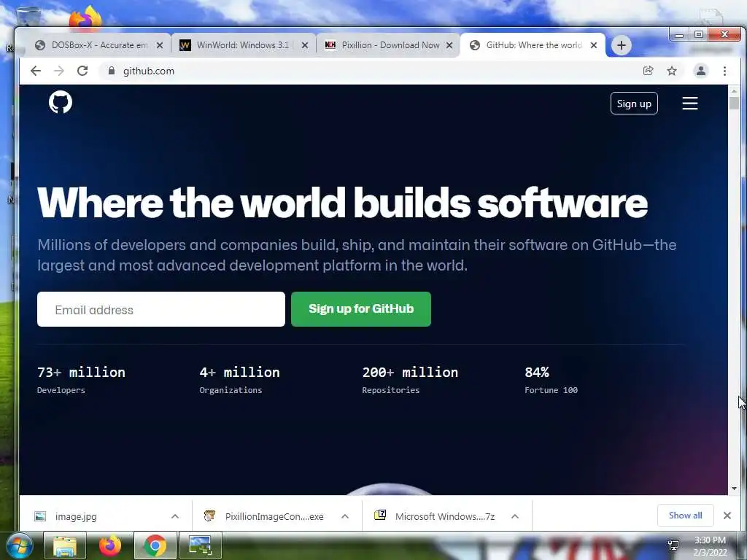The height and width of the screenshot is (560, 747).
Task: Select the GitHub tab
Action: [x=533, y=45]
